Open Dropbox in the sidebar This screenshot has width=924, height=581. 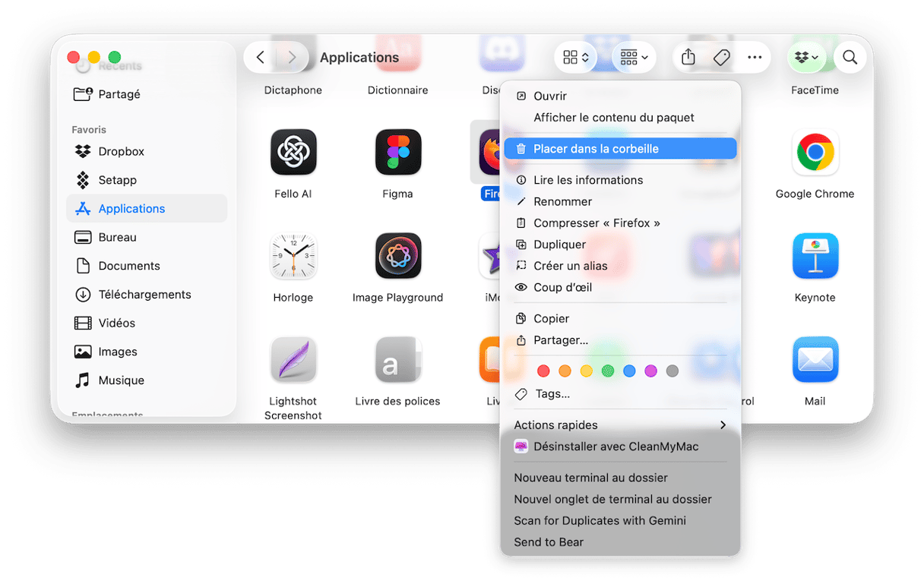(147, 151)
